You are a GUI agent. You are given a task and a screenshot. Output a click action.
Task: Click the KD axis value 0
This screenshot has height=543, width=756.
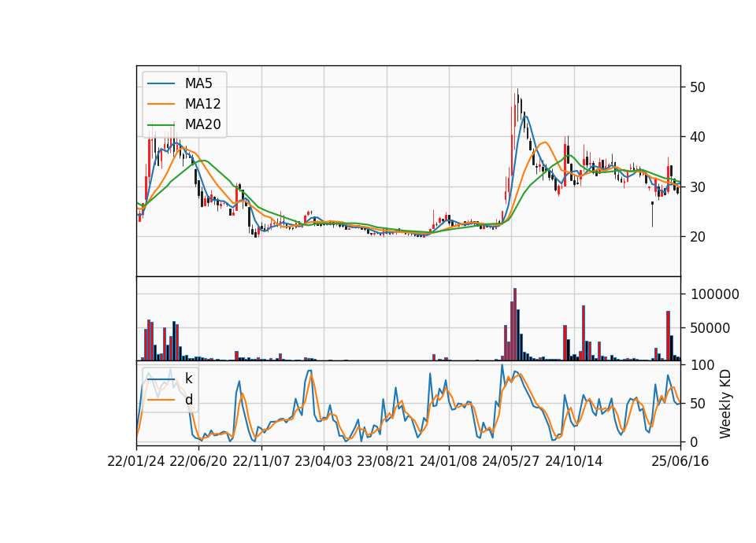(695, 441)
